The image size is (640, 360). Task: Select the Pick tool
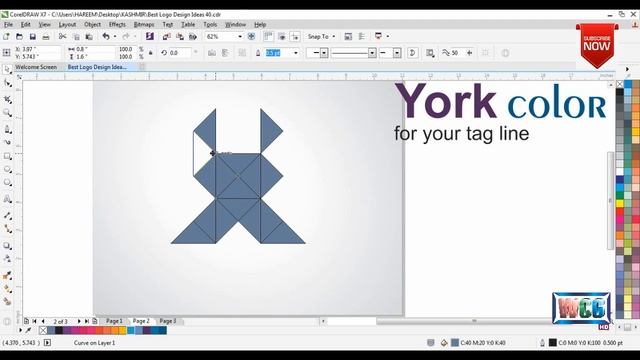7,69
